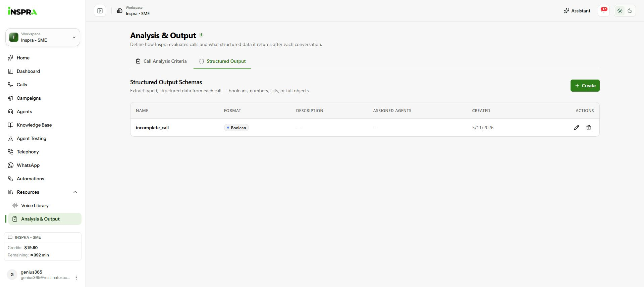Image resolution: width=644 pixels, height=287 pixels.
Task: Select Analysis & Output in sidebar
Action: pyautogui.click(x=45, y=219)
